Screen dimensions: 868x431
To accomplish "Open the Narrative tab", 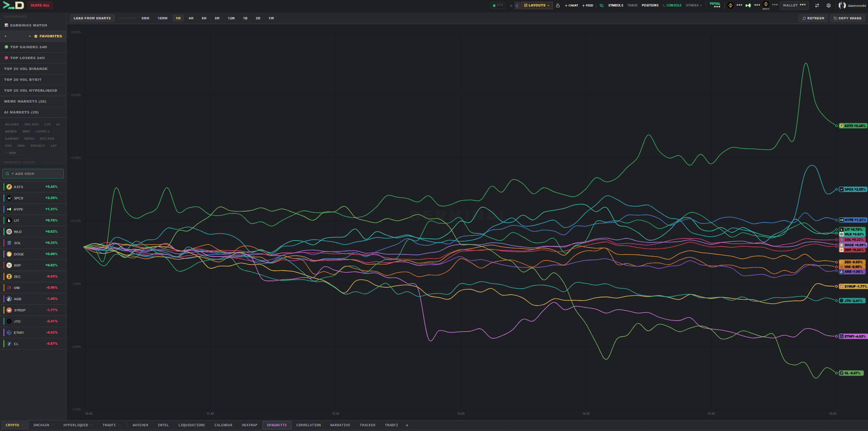I will click(x=340, y=425).
